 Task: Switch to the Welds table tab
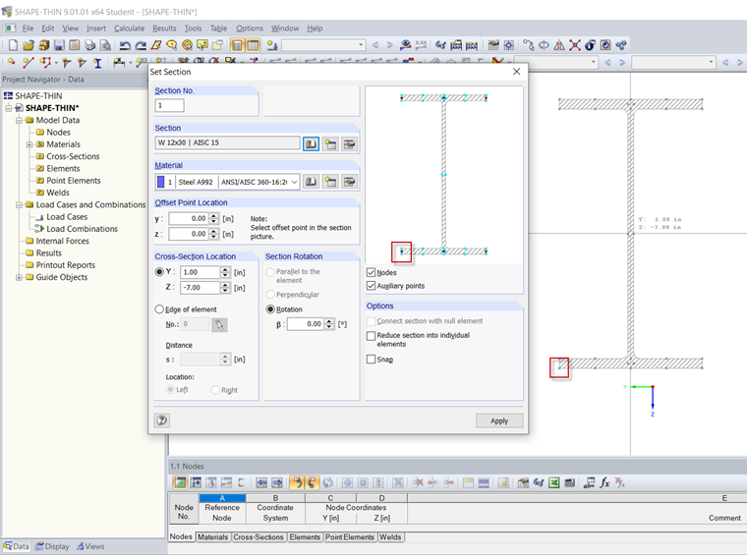pos(390,537)
